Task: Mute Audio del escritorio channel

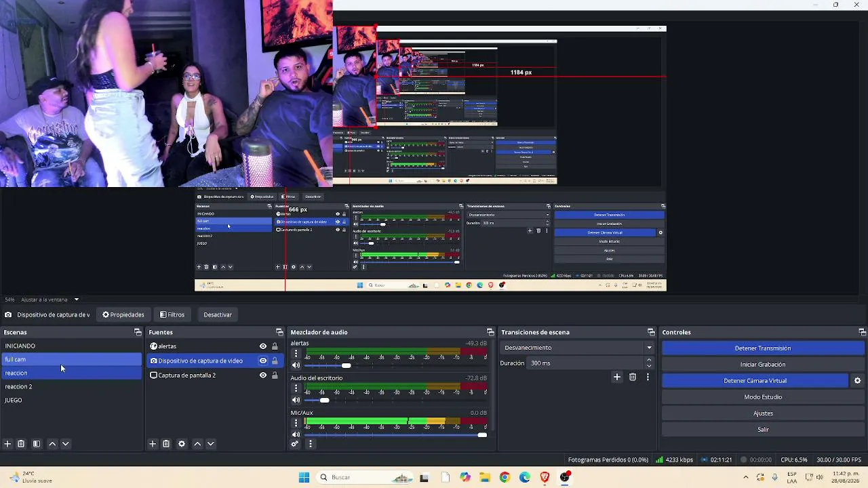Action: (296, 400)
